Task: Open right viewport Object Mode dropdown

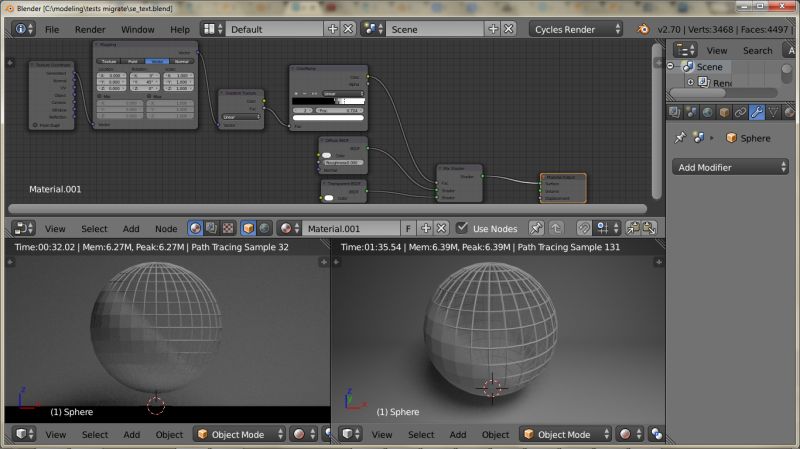Action: click(565, 434)
